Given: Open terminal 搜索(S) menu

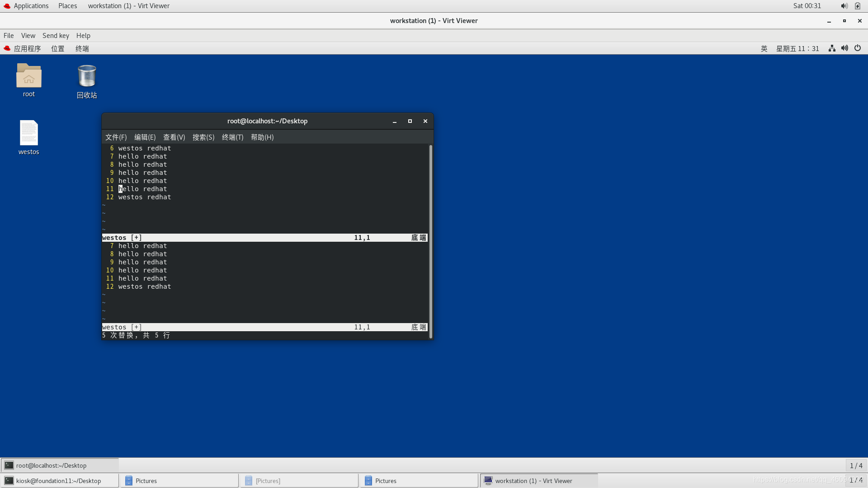Looking at the screenshot, I should coord(203,137).
